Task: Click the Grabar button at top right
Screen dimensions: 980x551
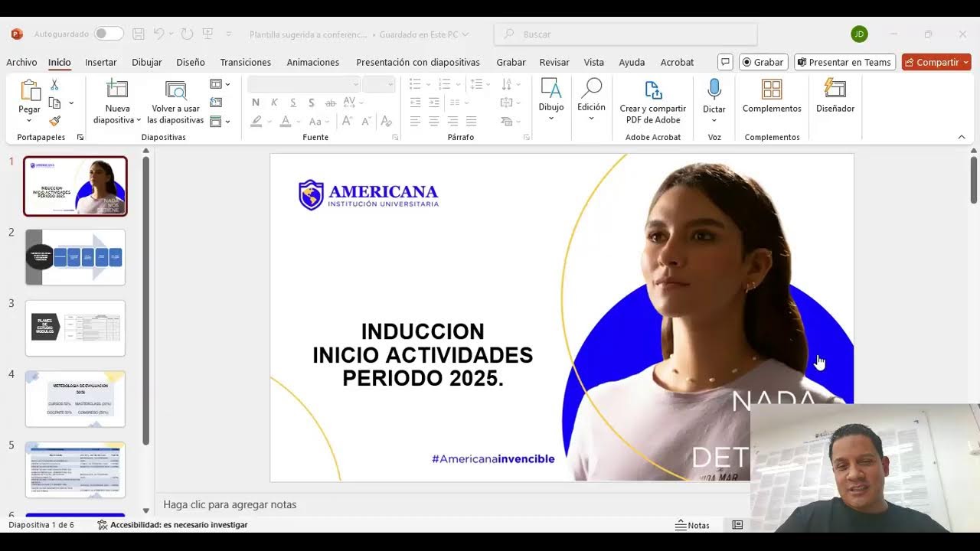Action: click(763, 62)
